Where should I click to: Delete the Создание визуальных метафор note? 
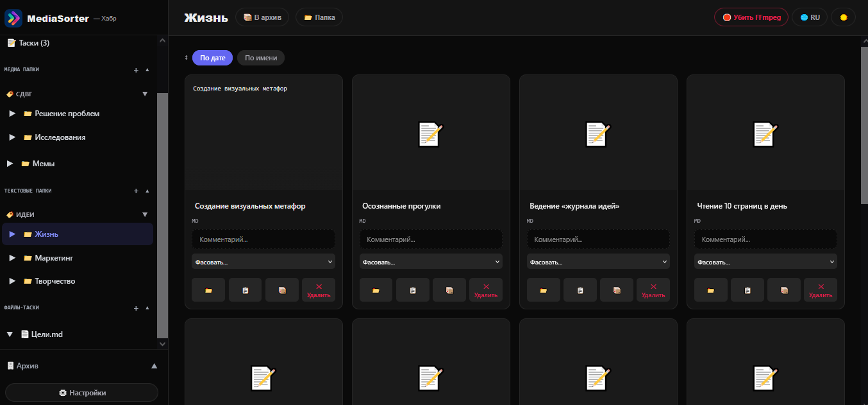[319, 290]
